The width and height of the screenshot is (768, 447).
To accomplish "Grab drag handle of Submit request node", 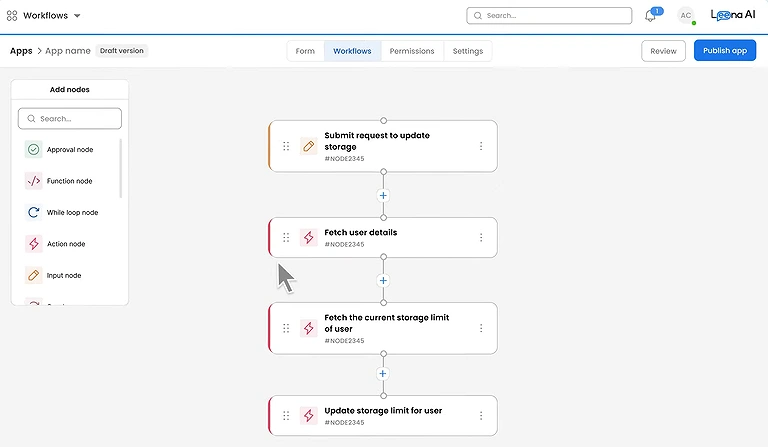I will pyautogui.click(x=286, y=146).
